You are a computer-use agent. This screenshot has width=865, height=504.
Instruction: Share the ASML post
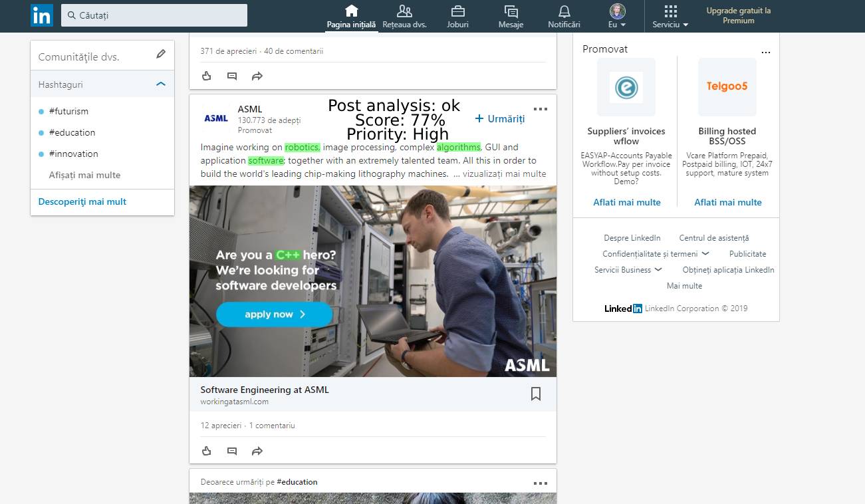tap(257, 451)
